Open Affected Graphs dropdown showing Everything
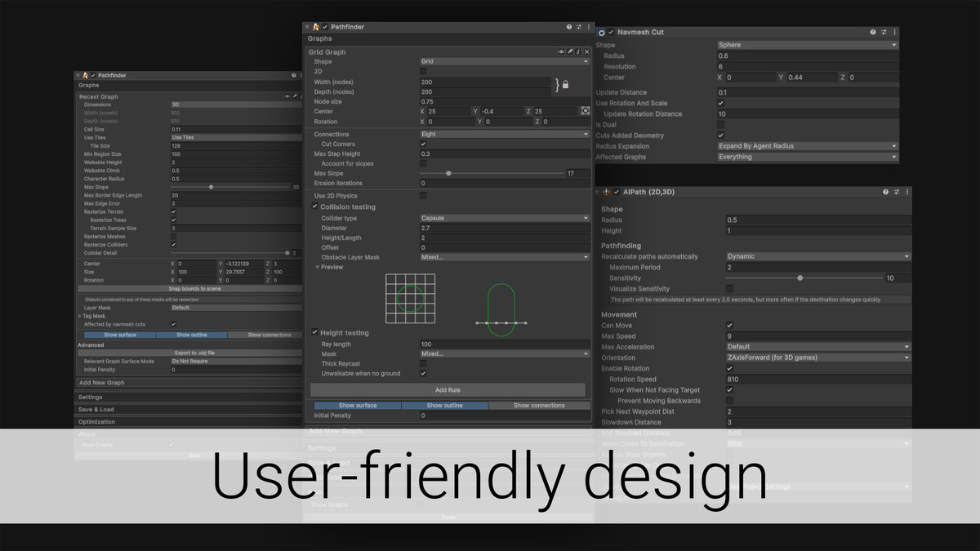 [808, 157]
